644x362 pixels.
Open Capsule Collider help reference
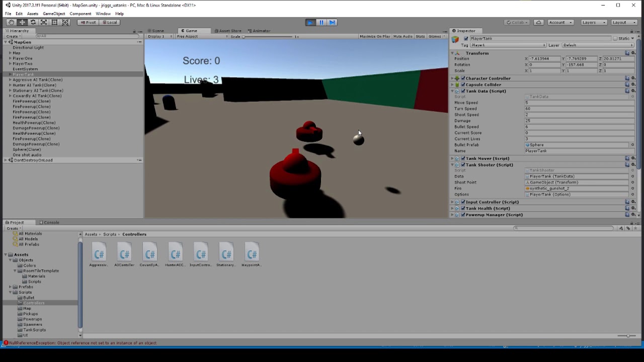pyautogui.click(x=627, y=84)
